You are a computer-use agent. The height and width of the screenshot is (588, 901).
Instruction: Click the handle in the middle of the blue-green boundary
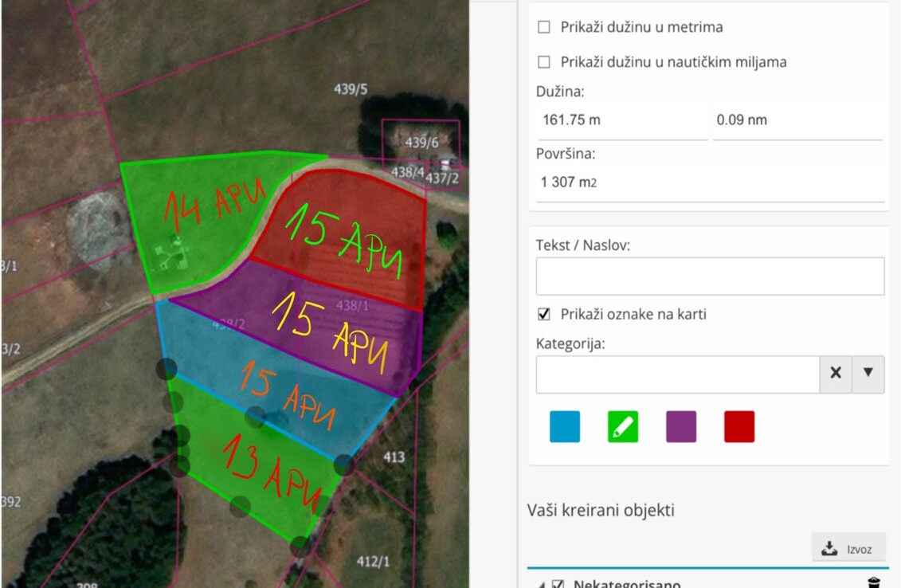click(255, 416)
